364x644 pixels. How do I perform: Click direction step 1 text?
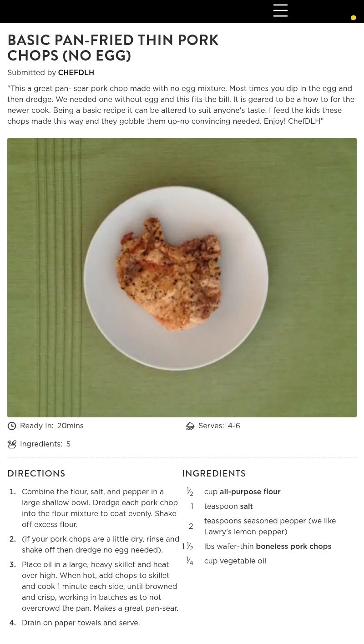[100, 508]
